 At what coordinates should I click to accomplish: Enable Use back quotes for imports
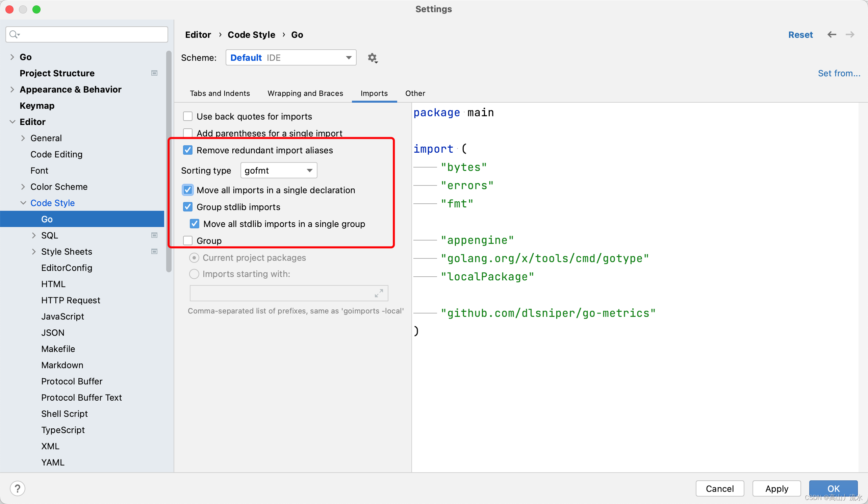[x=188, y=117]
